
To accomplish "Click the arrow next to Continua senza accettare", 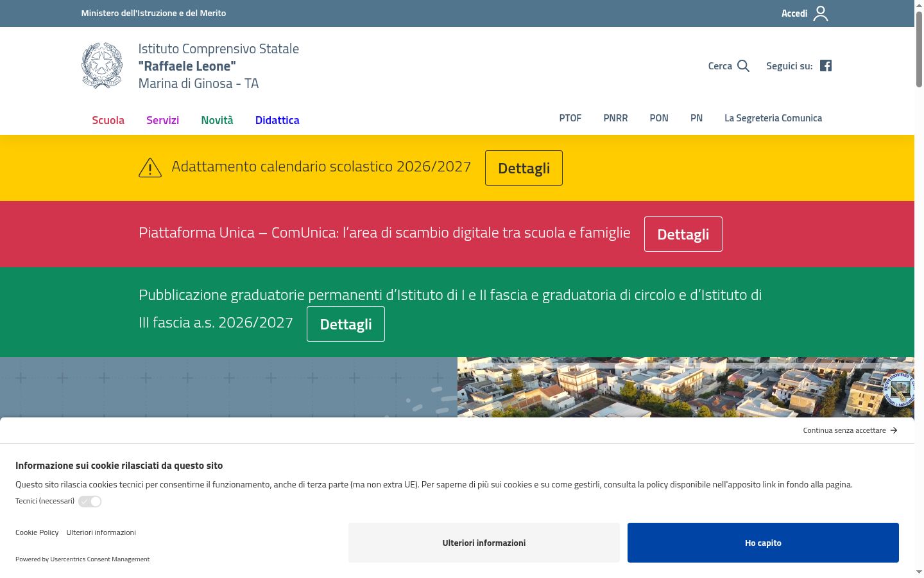I will (x=894, y=430).
